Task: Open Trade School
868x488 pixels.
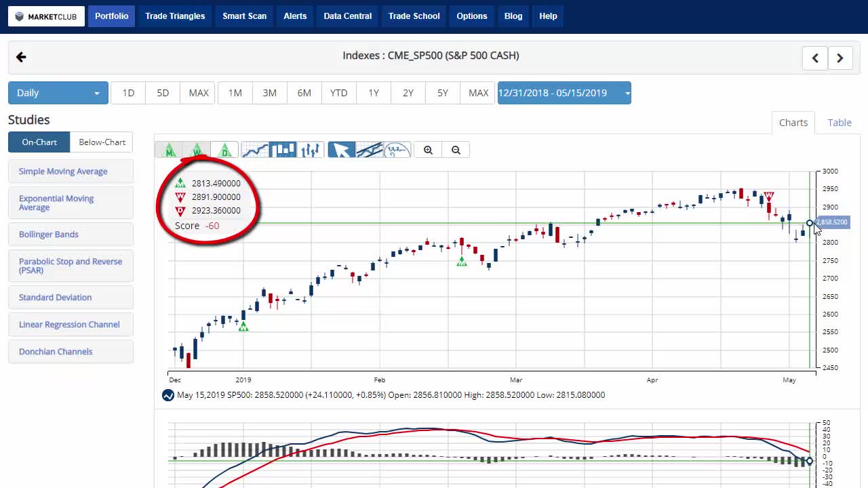Action: (x=414, y=16)
